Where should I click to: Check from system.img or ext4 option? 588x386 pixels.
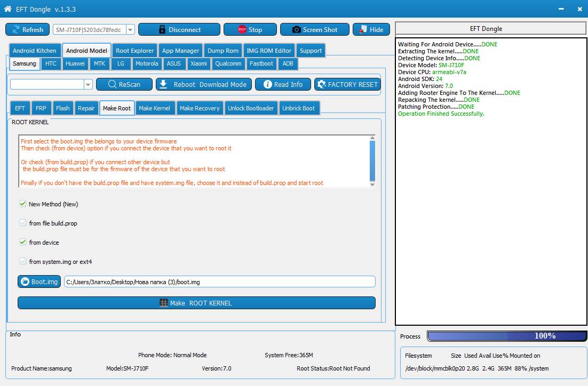click(23, 261)
